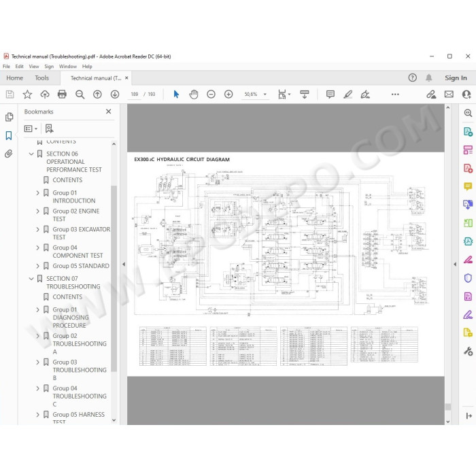Open the zoom level dropdown arrow
Screen dimensions: 476x476
pyautogui.click(x=265, y=95)
